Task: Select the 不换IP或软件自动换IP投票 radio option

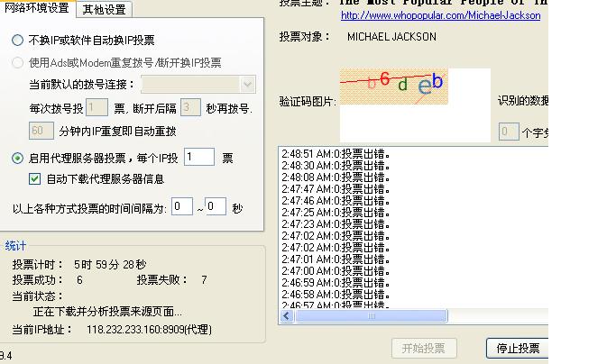Action: point(18,41)
